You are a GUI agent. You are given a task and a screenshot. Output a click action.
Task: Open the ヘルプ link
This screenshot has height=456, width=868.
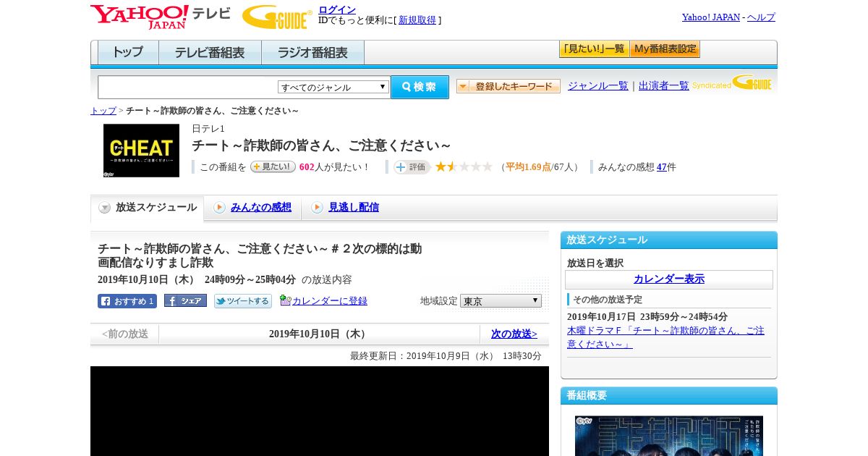tap(761, 17)
